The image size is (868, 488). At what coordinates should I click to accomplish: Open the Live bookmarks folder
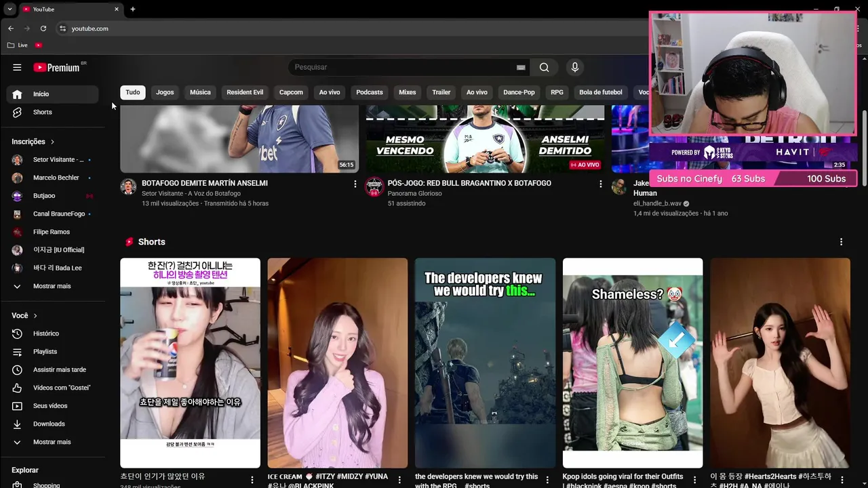(18, 45)
